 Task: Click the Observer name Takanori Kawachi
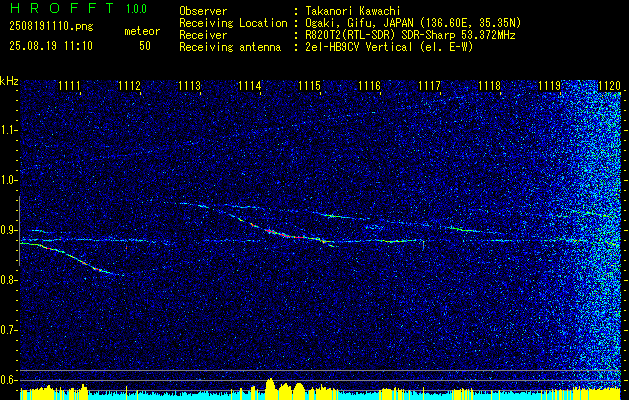click(353, 11)
